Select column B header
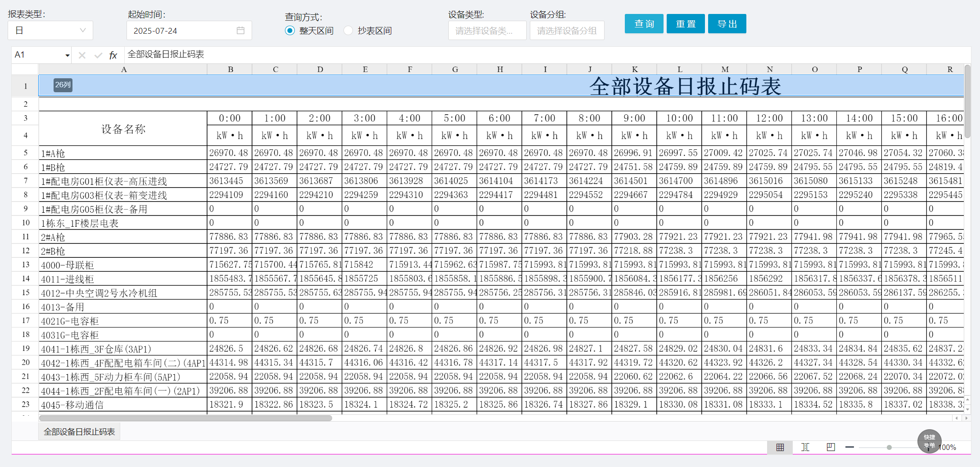 230,69
